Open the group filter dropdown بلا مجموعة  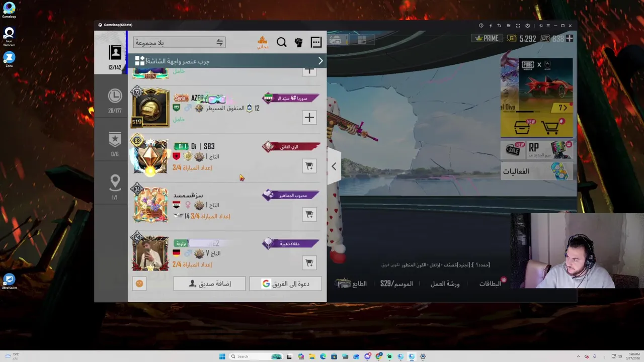pos(179,43)
